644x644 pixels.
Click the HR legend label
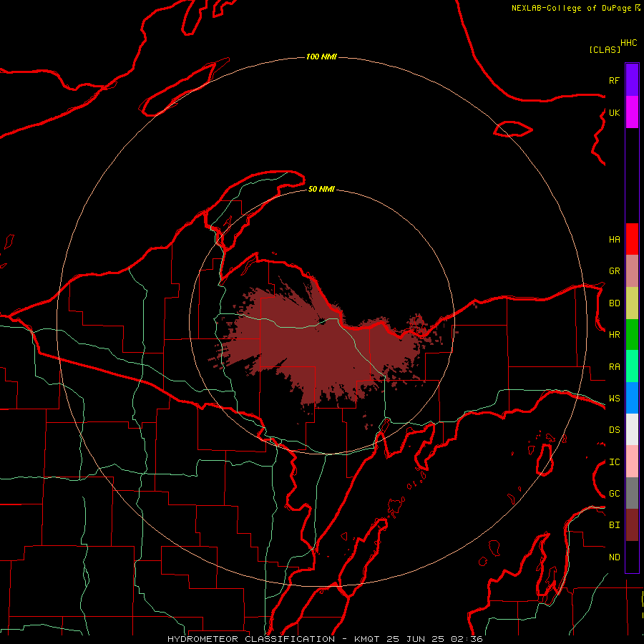(614, 335)
